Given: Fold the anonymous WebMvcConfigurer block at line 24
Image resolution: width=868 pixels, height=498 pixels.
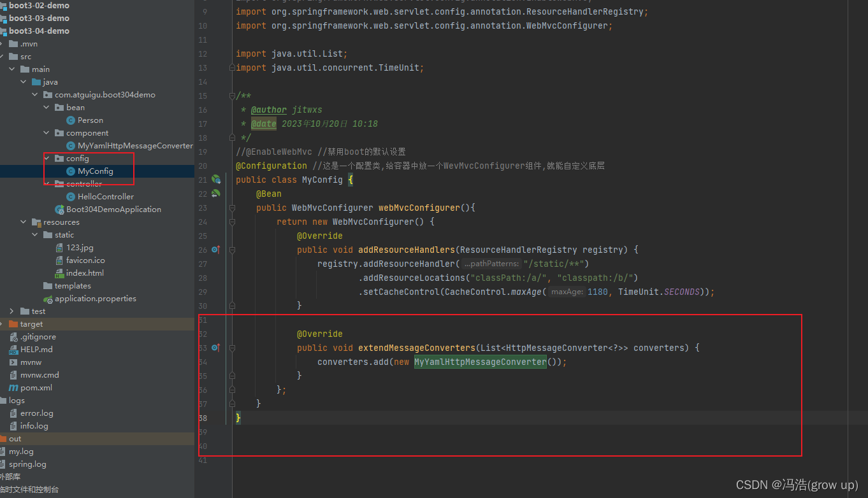Looking at the screenshot, I should [232, 222].
